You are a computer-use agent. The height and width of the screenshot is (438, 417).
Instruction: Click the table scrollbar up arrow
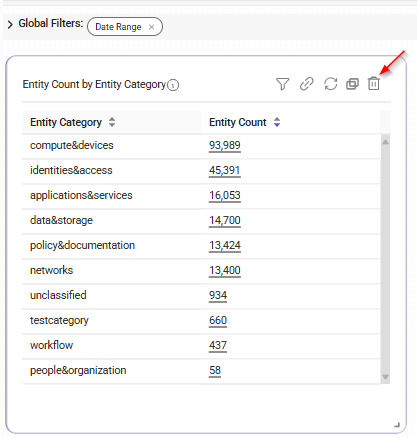pos(385,142)
